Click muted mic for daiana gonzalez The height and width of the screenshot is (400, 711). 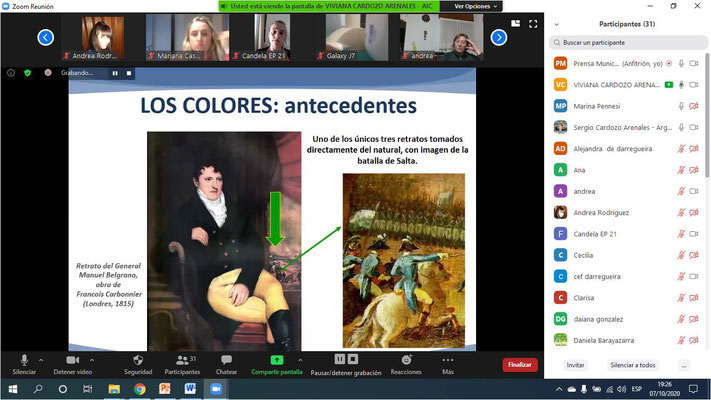pos(681,319)
